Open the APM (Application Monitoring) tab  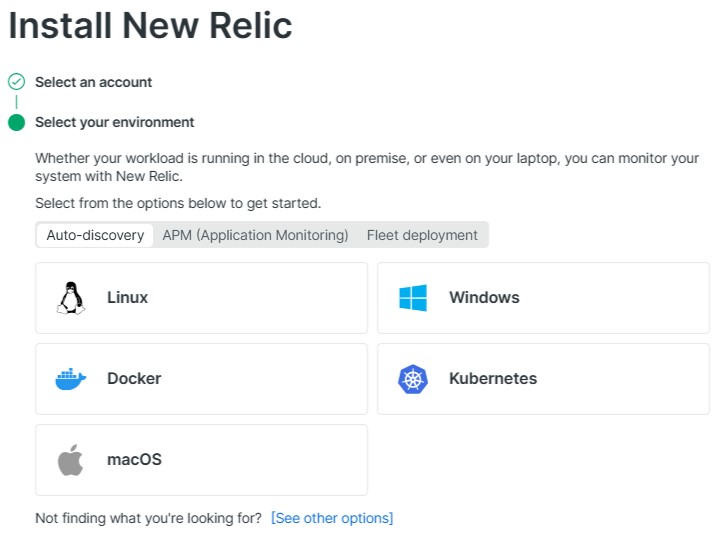pyautogui.click(x=255, y=236)
